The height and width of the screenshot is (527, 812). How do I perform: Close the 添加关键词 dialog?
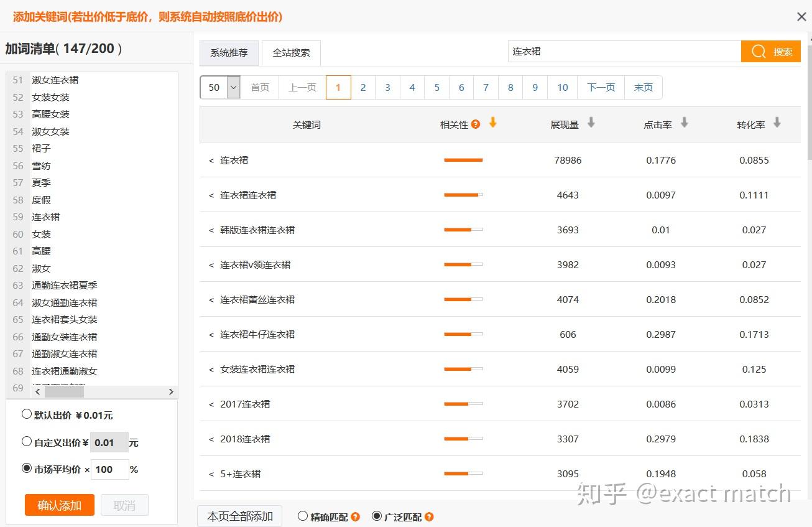(801, 17)
